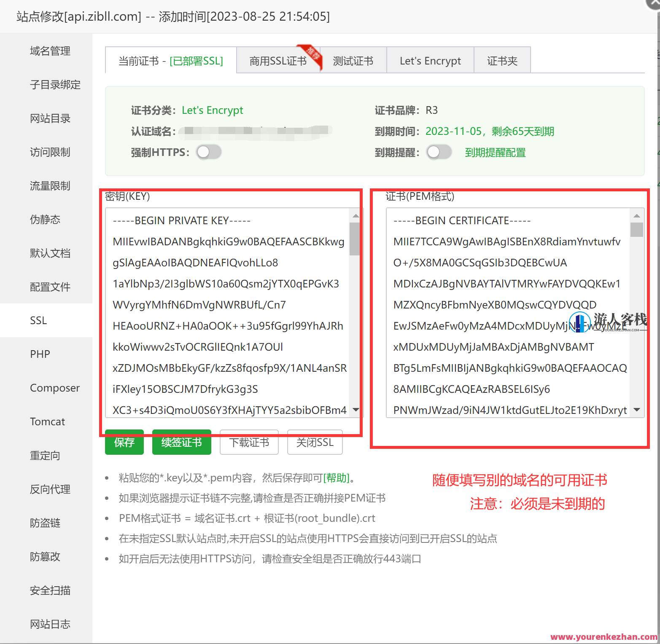The height and width of the screenshot is (644, 660).
Task: Open the [帮助] help link
Action: click(337, 478)
